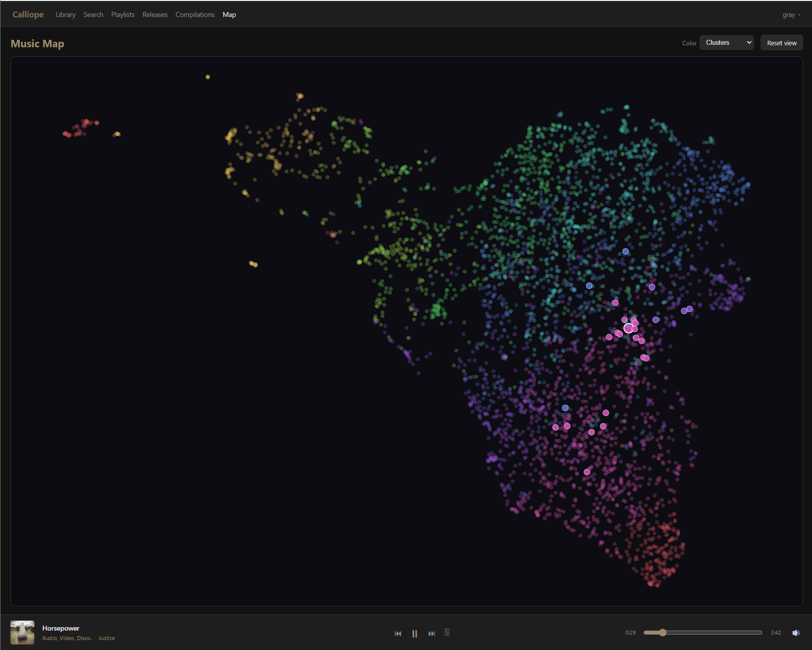Viewport: 812px width, 650px height.
Task: Open the Library page
Action: pos(66,14)
